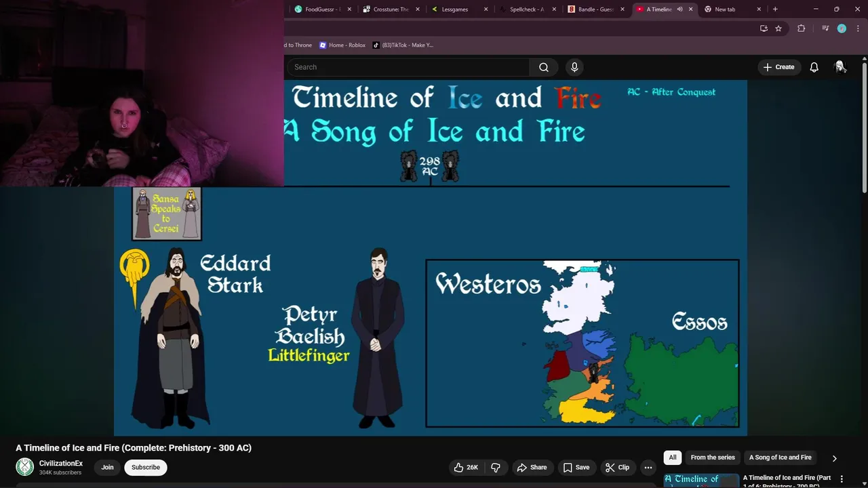Open the more actions ellipsis menu
This screenshot has height=488, width=868.
(648, 467)
